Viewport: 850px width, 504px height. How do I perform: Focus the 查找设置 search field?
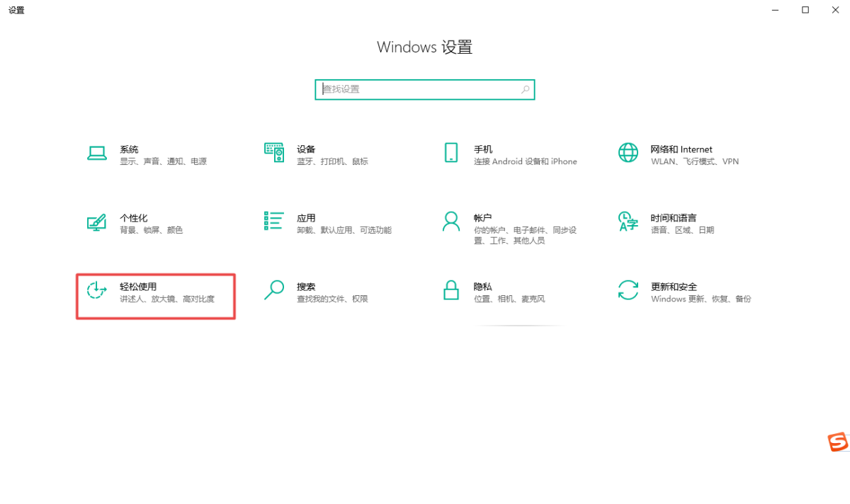coord(424,89)
